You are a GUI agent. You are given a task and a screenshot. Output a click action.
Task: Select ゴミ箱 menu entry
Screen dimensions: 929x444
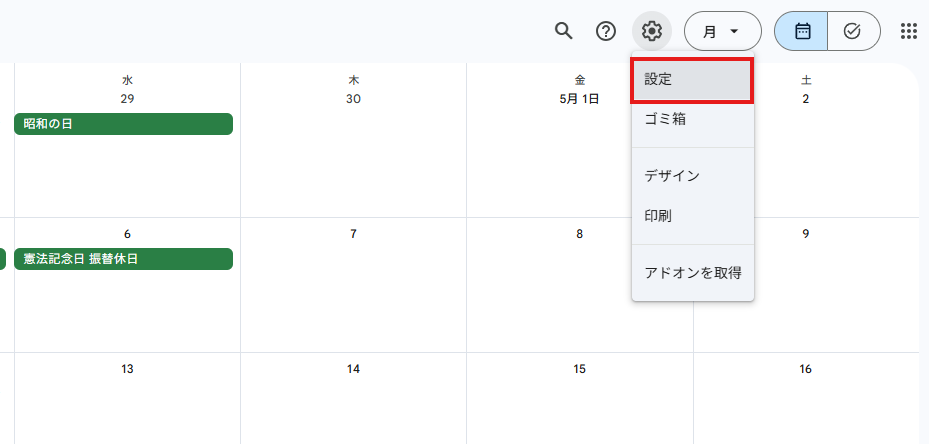[693, 119]
